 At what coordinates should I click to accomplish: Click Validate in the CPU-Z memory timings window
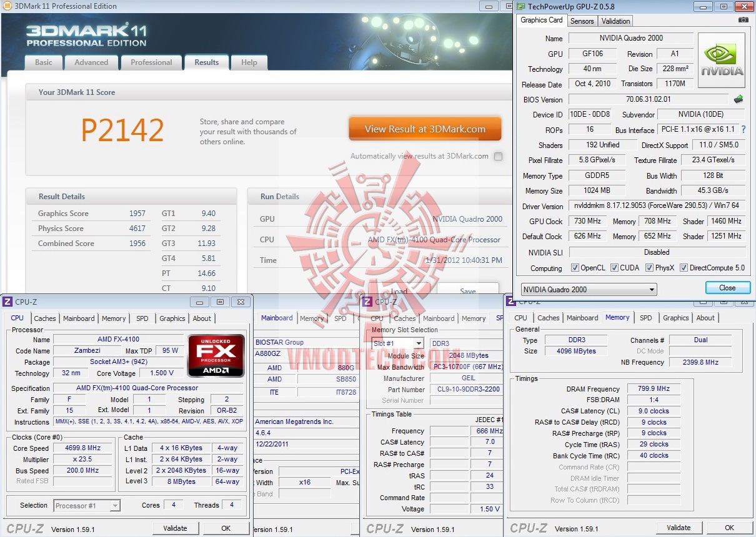point(679,528)
